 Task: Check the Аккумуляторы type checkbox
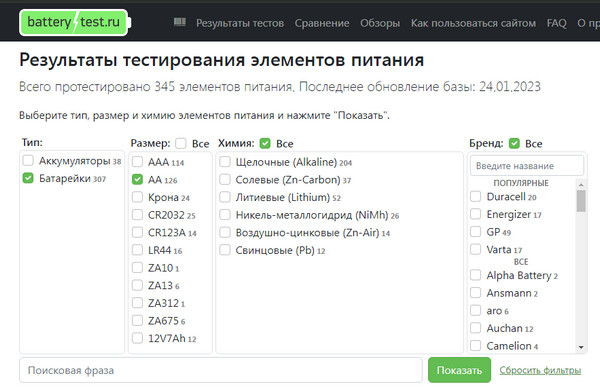click(x=28, y=160)
